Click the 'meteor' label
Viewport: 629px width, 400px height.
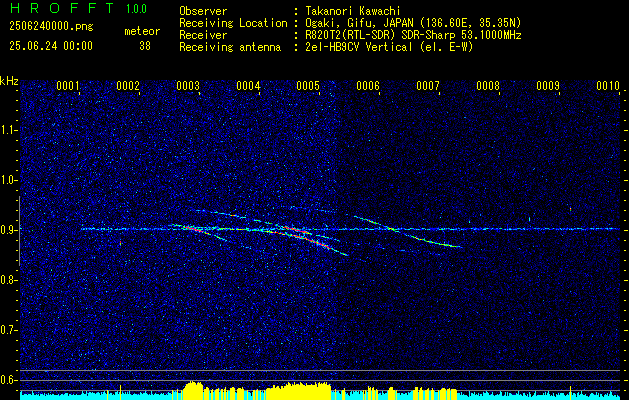click(x=142, y=31)
